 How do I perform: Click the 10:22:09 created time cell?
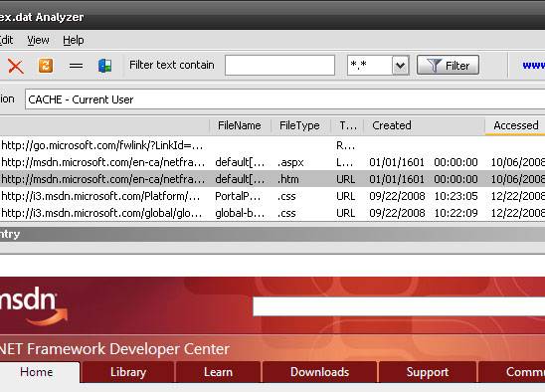(x=456, y=213)
